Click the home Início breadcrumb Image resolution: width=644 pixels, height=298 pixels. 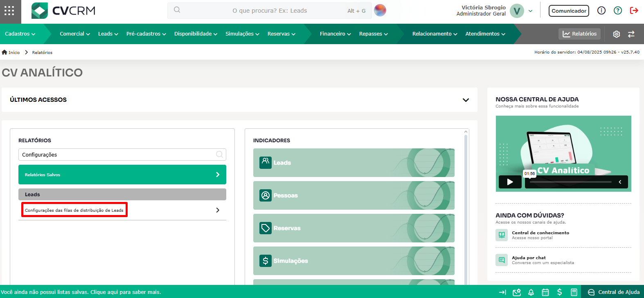pos(11,52)
